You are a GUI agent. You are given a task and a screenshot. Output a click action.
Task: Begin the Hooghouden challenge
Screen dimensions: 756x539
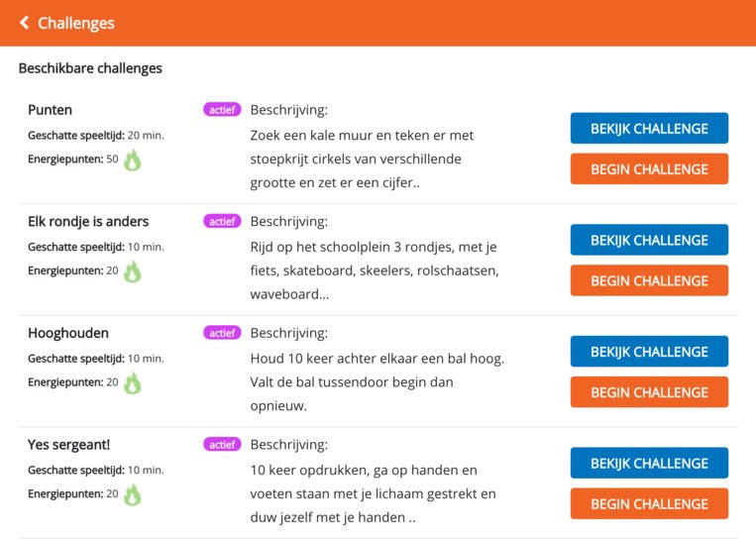point(649,392)
